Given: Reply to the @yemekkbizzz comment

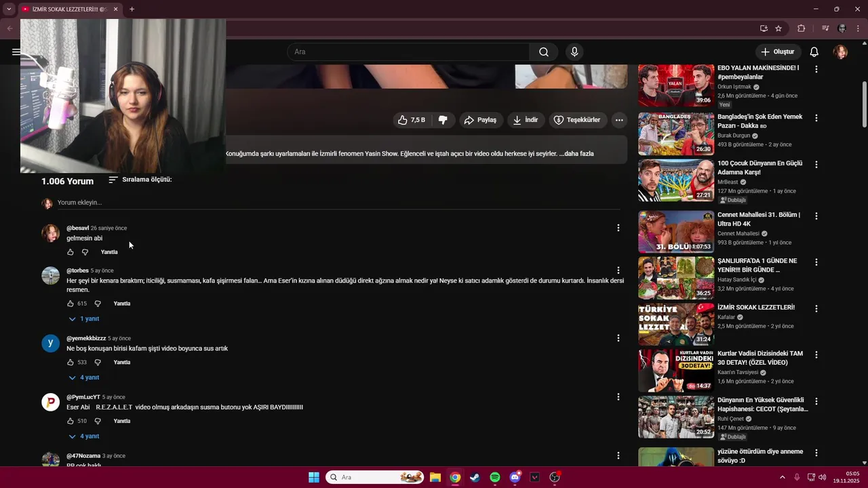Looking at the screenshot, I should point(122,363).
